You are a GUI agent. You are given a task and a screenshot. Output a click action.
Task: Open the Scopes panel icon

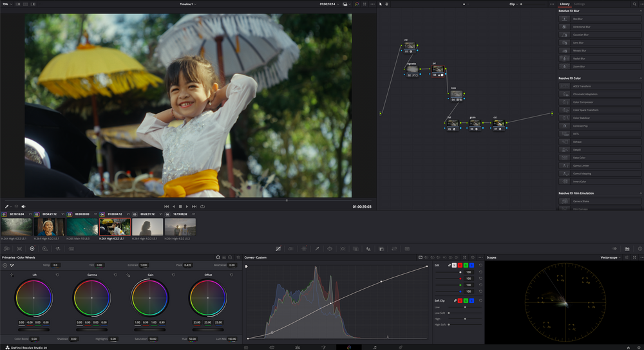[627, 248]
